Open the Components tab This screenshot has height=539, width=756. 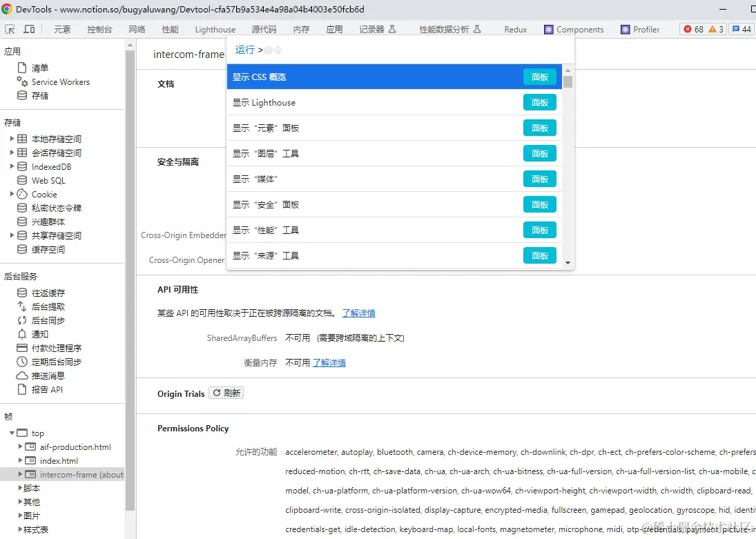574,30
